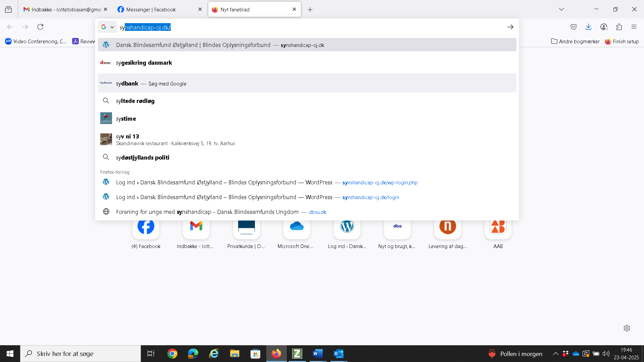Open a new tab with plus button
This screenshot has height=362, width=644.
click(310, 10)
